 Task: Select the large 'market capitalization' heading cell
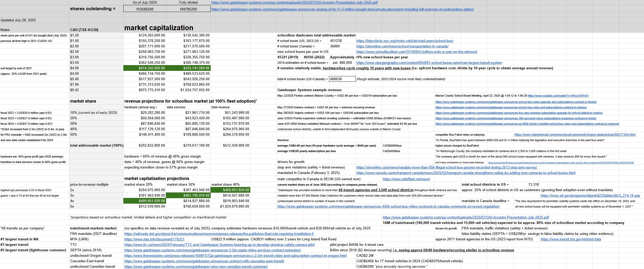(159, 28)
